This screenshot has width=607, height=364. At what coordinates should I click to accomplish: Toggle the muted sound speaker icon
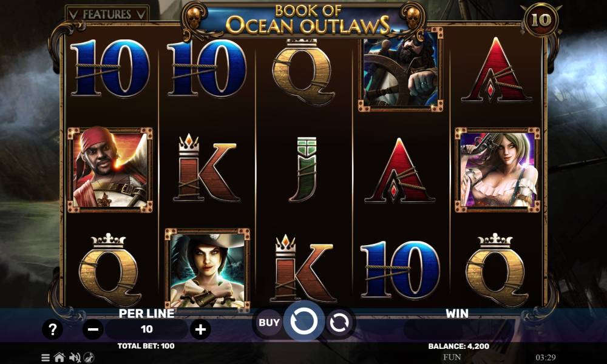[74, 357]
